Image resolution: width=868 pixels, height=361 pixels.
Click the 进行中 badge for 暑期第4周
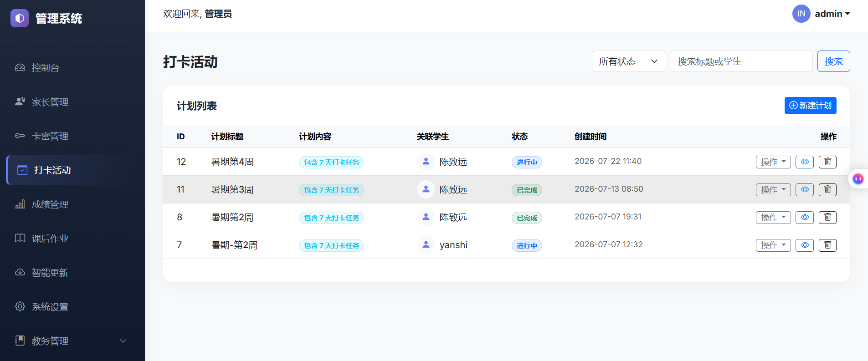pyautogui.click(x=527, y=163)
